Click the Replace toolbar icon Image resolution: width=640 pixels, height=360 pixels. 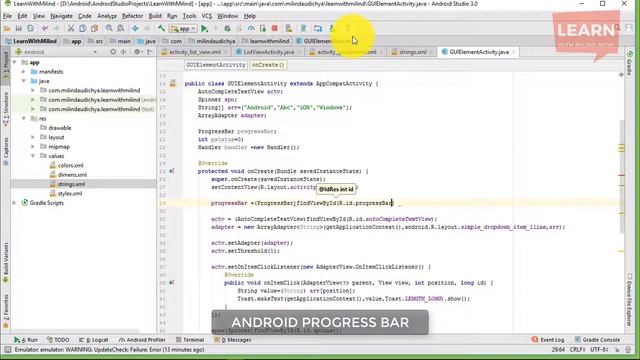pos(121,29)
